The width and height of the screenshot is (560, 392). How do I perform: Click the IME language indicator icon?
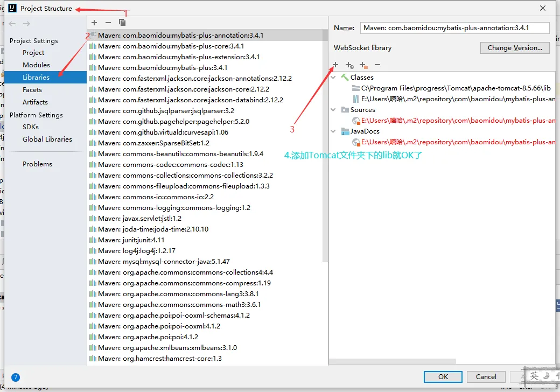tap(534, 376)
